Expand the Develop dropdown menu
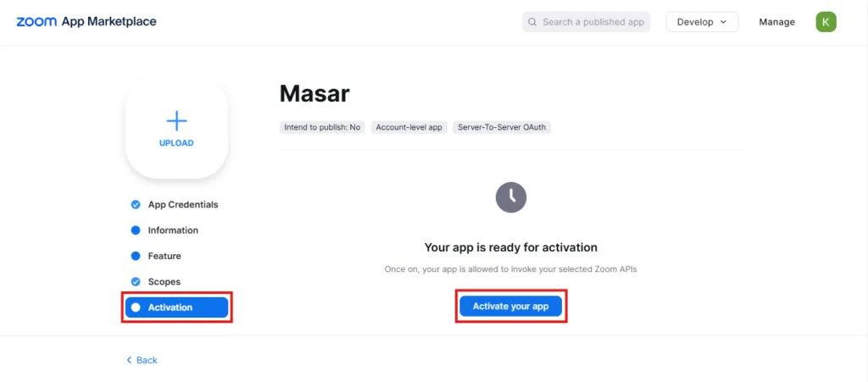 pos(702,22)
